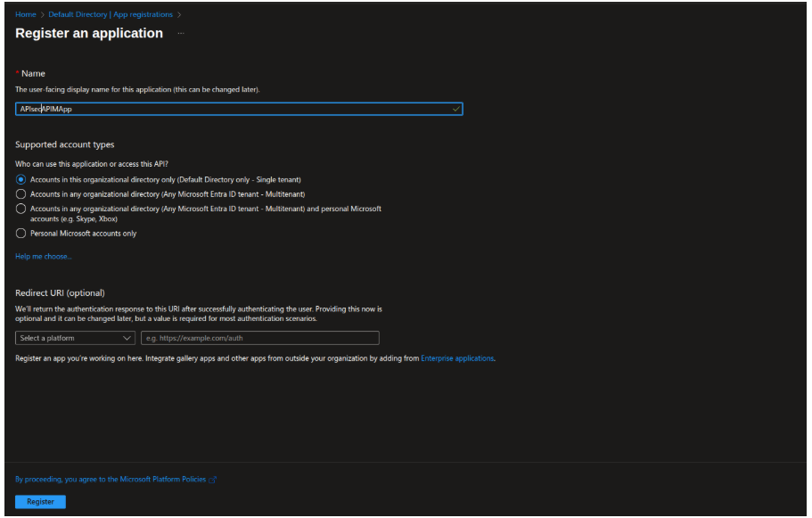Click the external link icon after Microsoft Platform Policies
Screen dimensions: 812x518
(211, 479)
